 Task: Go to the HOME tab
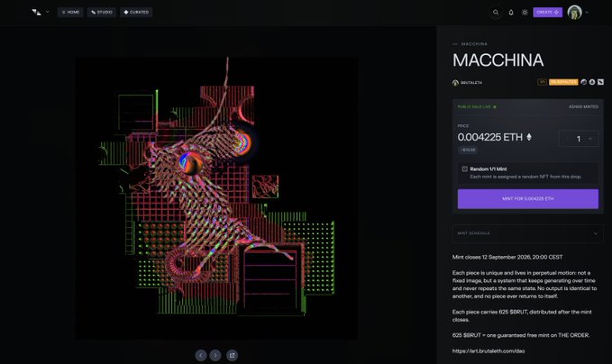(x=70, y=12)
